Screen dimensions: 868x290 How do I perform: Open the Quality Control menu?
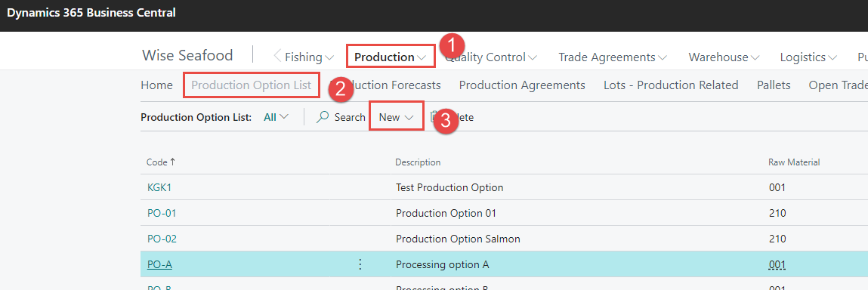click(x=491, y=57)
